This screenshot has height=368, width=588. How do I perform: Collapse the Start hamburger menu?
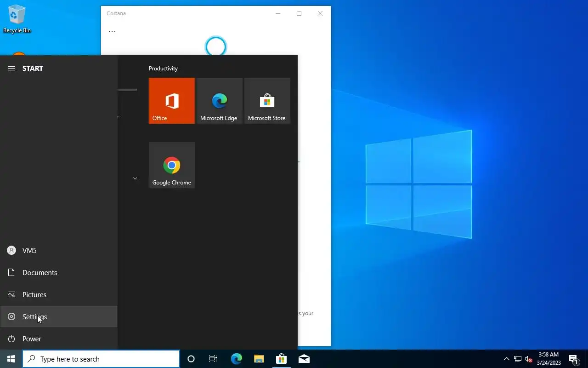(11, 68)
